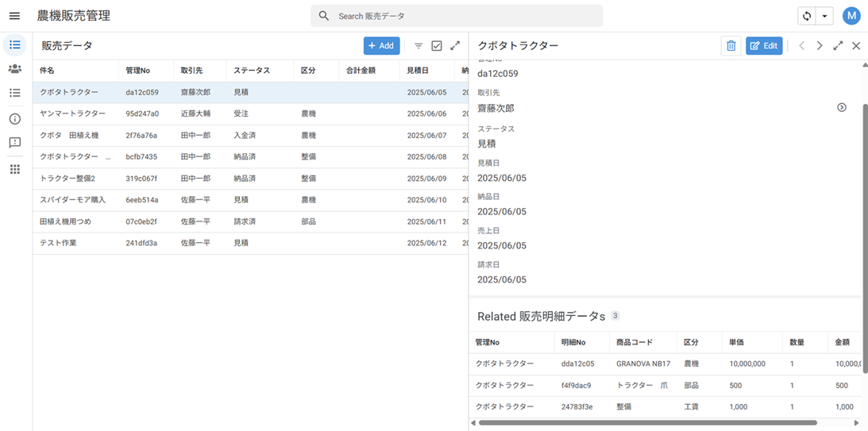Screen dimensions: 868x431
Task: Go to next record arrow
Action: (820, 46)
